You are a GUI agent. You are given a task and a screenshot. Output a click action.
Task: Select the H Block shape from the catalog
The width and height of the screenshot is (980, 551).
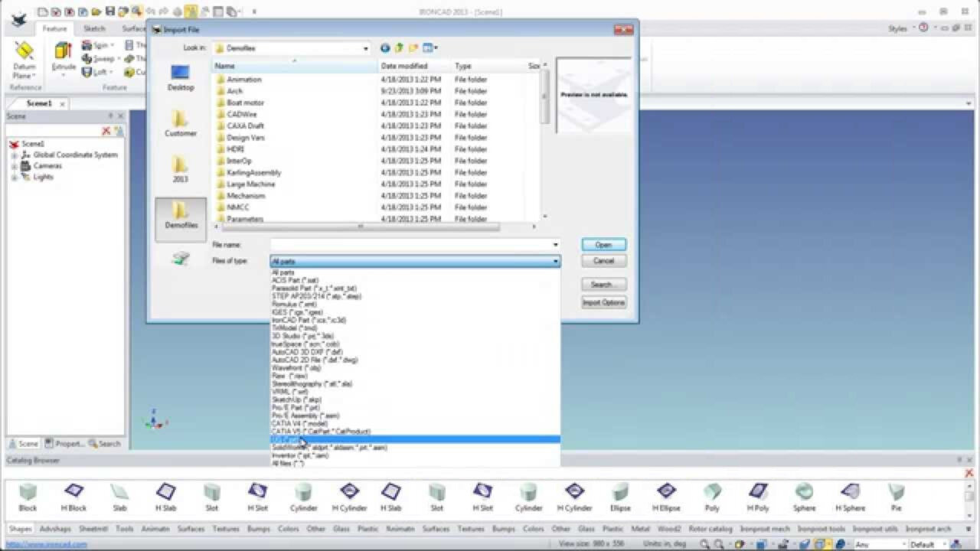[x=73, y=494]
